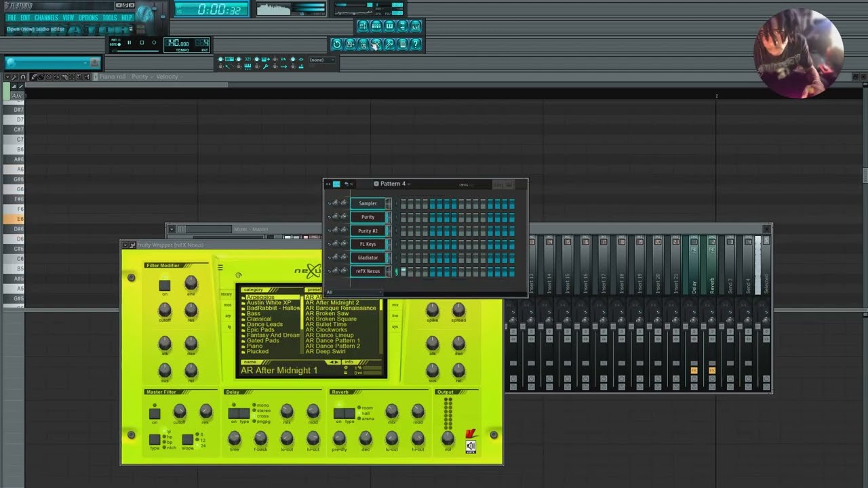Image resolution: width=868 pixels, height=488 pixels.
Task: Open the FILE menu
Action: coord(12,17)
